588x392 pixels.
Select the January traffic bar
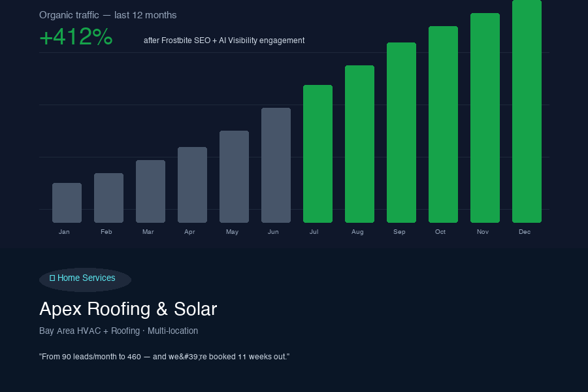point(67,203)
